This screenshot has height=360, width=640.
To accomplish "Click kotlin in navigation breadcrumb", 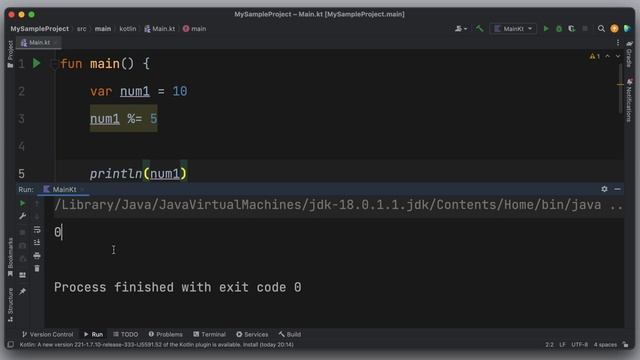I will pos(128,29).
